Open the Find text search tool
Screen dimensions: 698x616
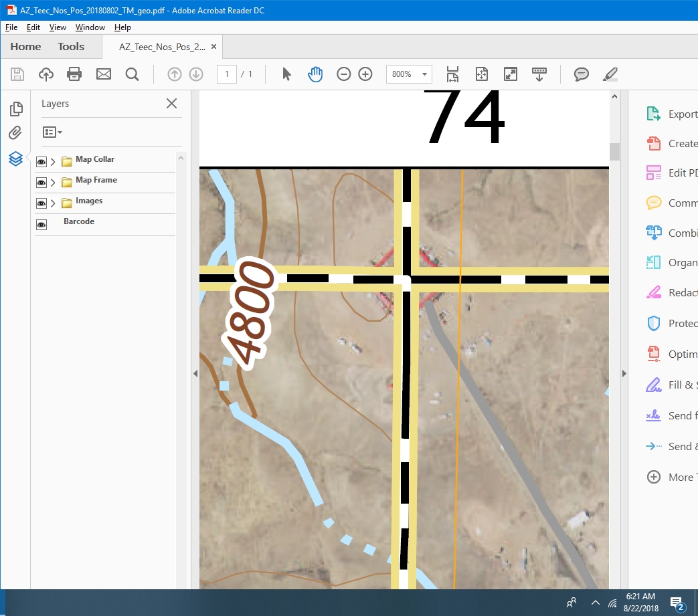coord(132,74)
